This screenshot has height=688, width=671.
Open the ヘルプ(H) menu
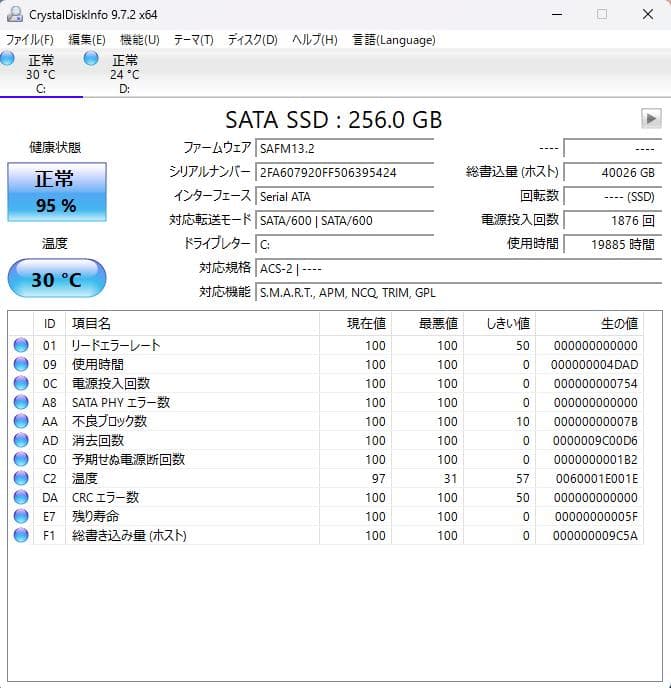pos(315,40)
